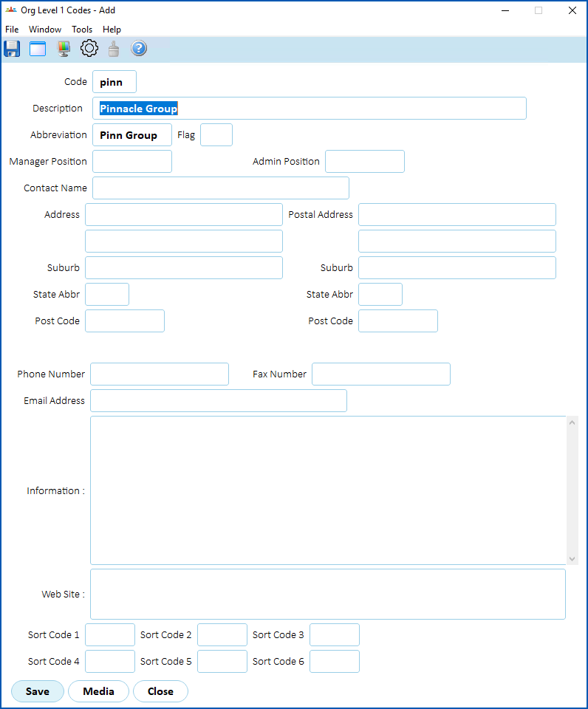588x709 pixels.
Task: Click the blue help question icon
Action: [x=139, y=48]
